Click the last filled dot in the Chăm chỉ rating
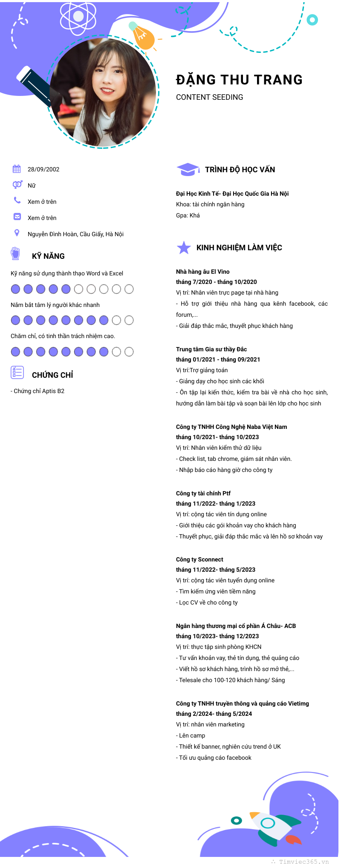This screenshot has height=868, width=341. [104, 352]
